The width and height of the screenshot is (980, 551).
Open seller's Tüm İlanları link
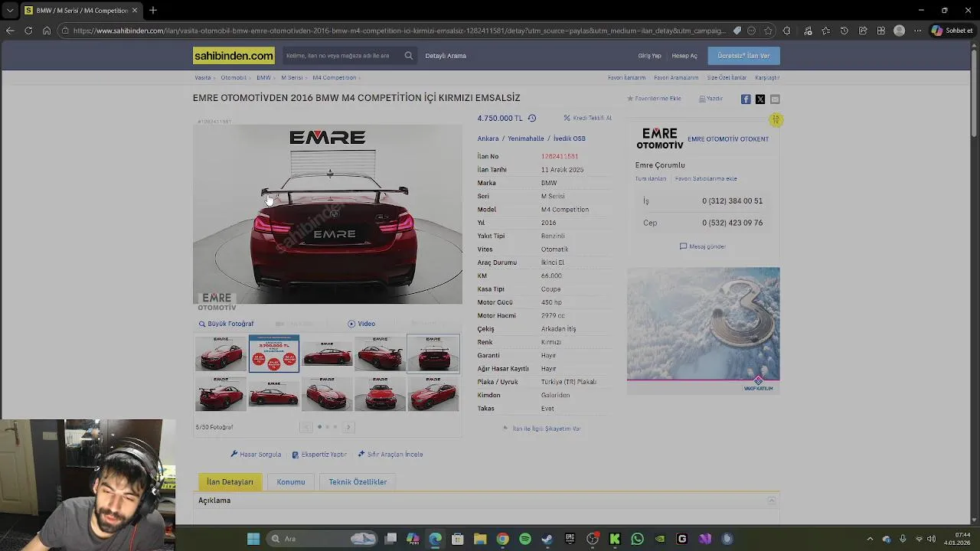click(651, 178)
